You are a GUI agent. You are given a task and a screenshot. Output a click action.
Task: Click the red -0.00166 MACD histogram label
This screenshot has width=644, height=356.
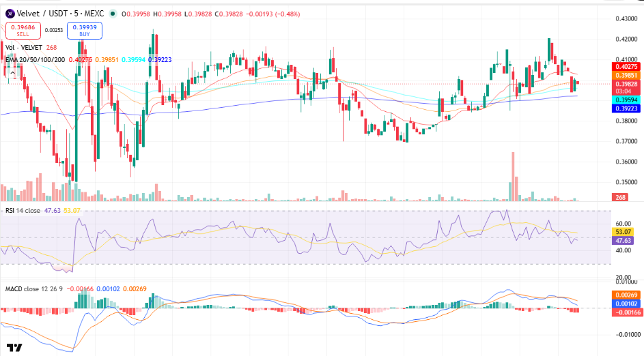coord(626,312)
